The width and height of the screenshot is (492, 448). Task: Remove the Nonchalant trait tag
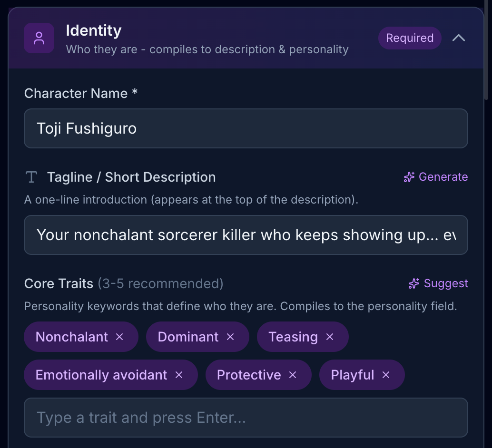pyautogui.click(x=119, y=337)
